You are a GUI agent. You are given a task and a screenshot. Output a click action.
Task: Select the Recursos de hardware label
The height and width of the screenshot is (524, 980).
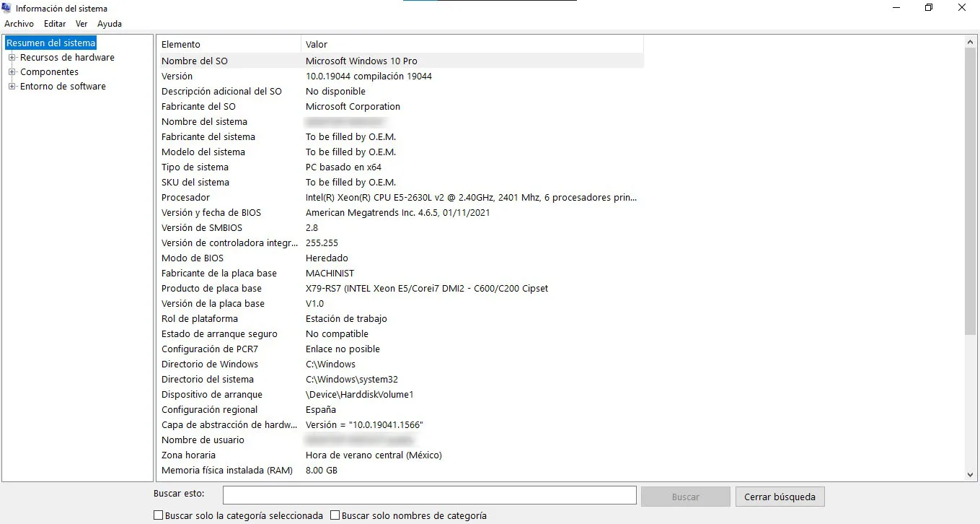click(67, 58)
